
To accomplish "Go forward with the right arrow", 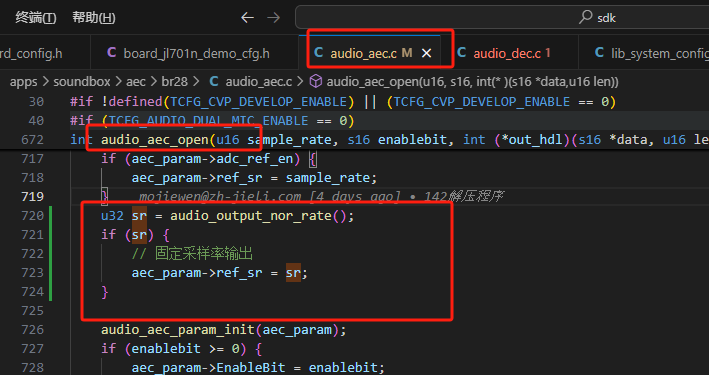I will 273,18.
